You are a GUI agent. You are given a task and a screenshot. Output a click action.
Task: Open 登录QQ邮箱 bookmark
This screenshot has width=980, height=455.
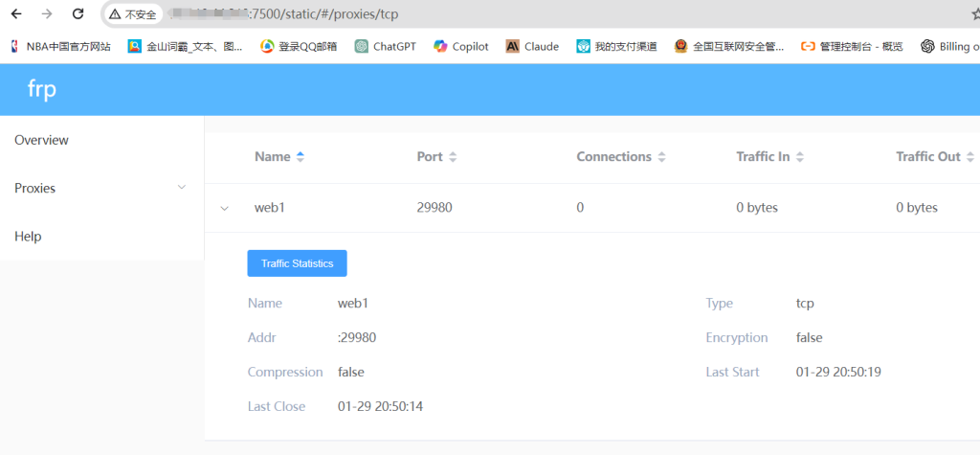(x=299, y=46)
